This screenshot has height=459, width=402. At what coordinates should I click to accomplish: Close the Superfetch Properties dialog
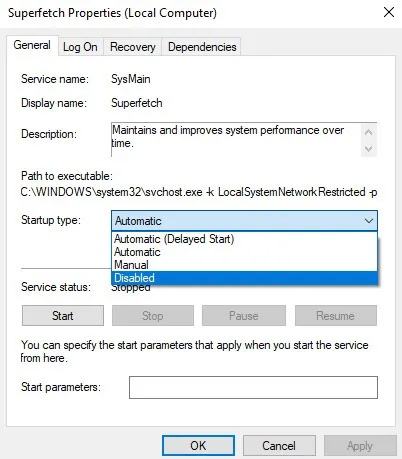coord(389,13)
